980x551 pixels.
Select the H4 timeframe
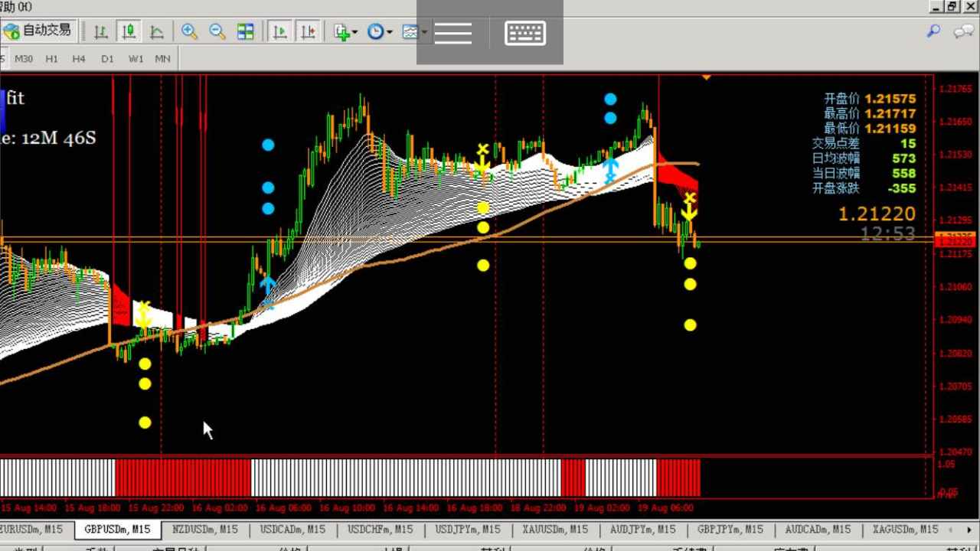(79, 58)
